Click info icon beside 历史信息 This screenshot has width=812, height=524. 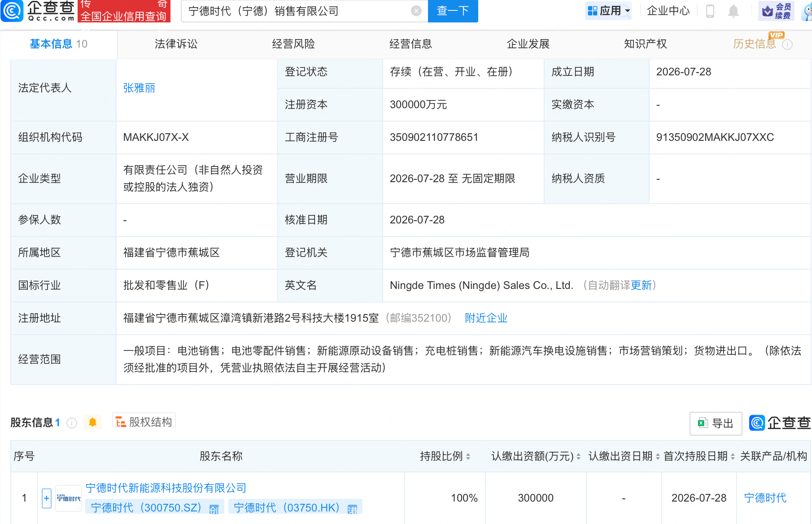[787, 44]
